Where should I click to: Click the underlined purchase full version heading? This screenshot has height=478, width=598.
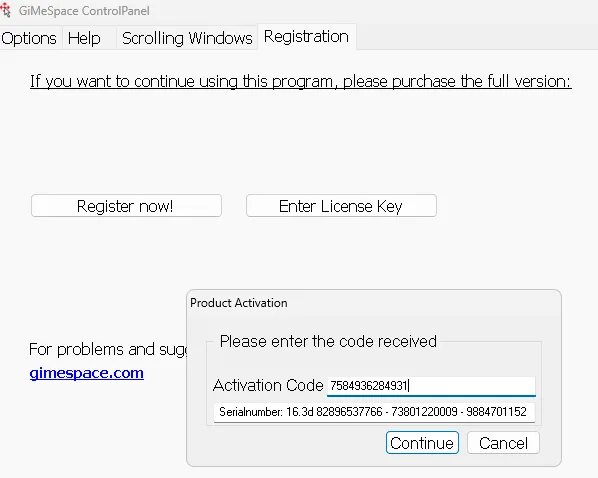pos(301,81)
